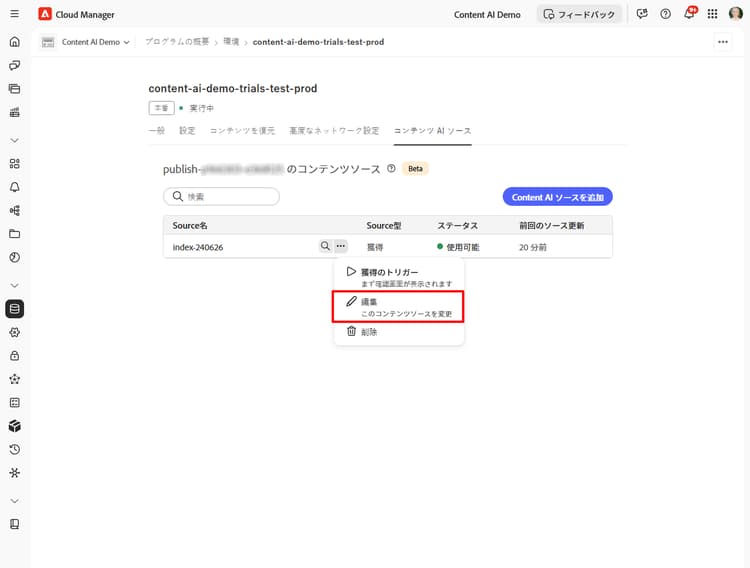
Task: Click the Content AI ソースを追加 button
Action: pos(557,197)
